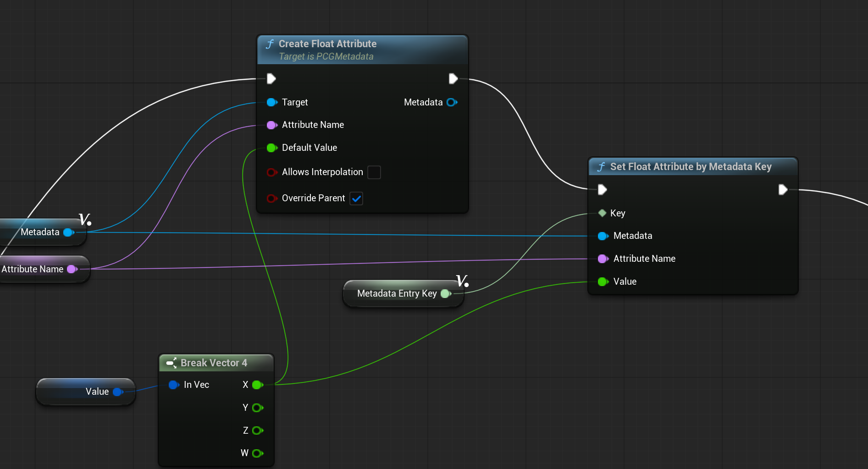
Task: Click the Break Vector 4 W output pin
Action: [x=257, y=453]
